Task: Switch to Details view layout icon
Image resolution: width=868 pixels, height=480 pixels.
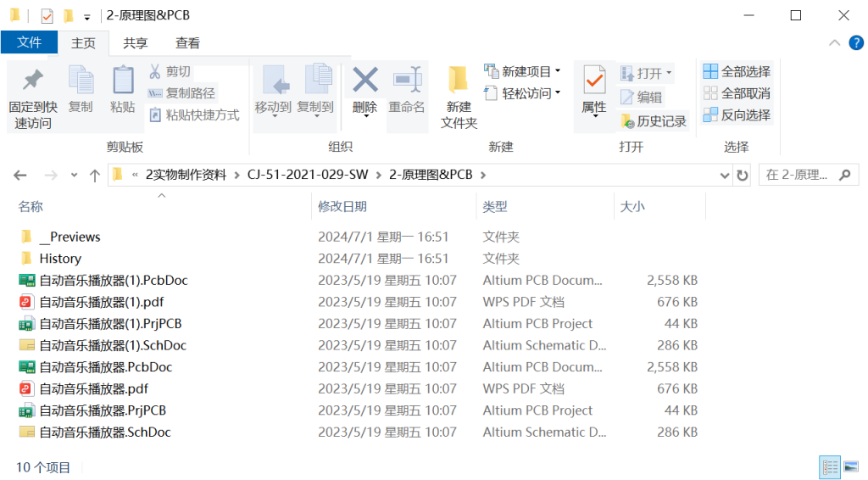Action: [829, 467]
